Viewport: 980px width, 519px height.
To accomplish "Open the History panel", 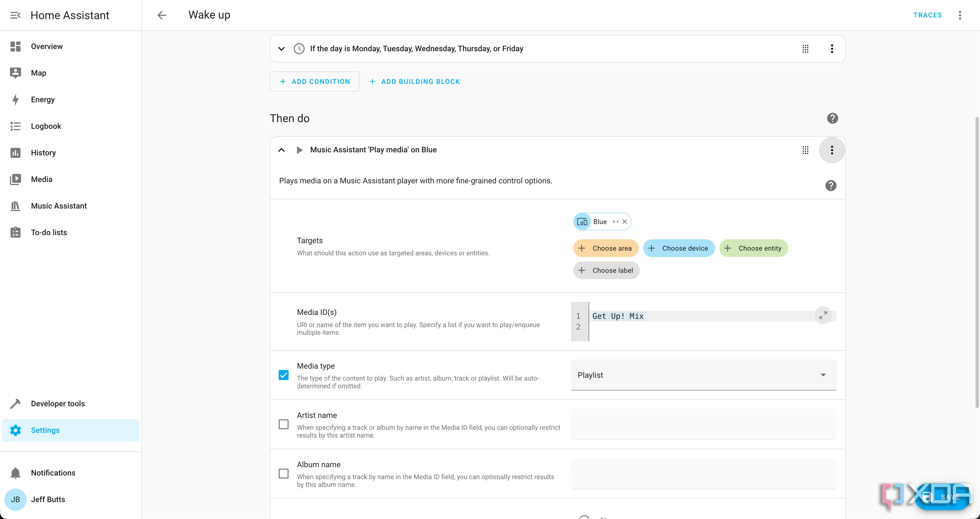I will point(71,153).
